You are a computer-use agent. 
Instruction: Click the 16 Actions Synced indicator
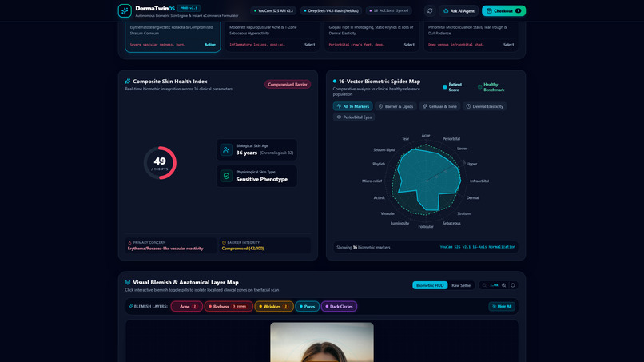tap(388, 10)
